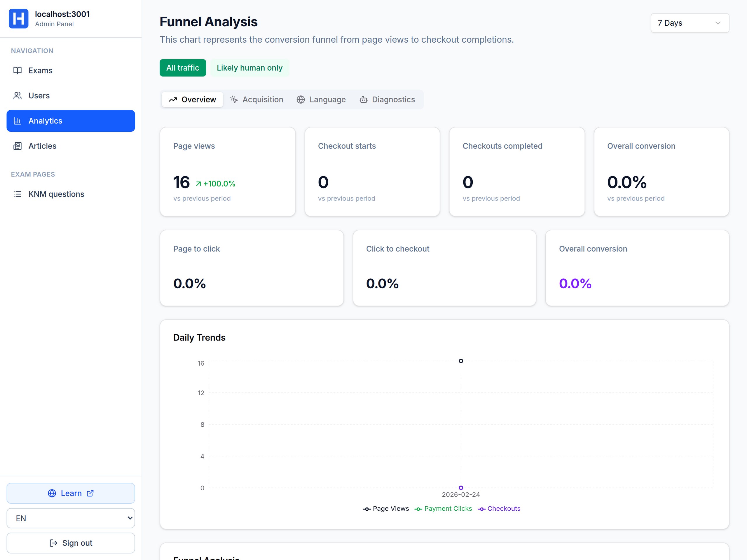The image size is (747, 560).
Task: Open the Language tab
Action: tap(321, 100)
